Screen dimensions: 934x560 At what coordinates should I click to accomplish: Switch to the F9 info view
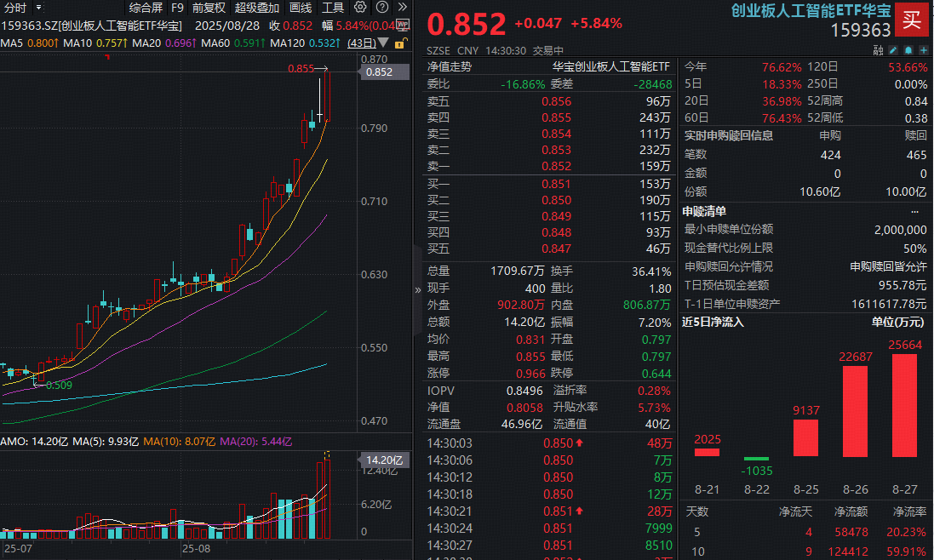[x=178, y=8]
